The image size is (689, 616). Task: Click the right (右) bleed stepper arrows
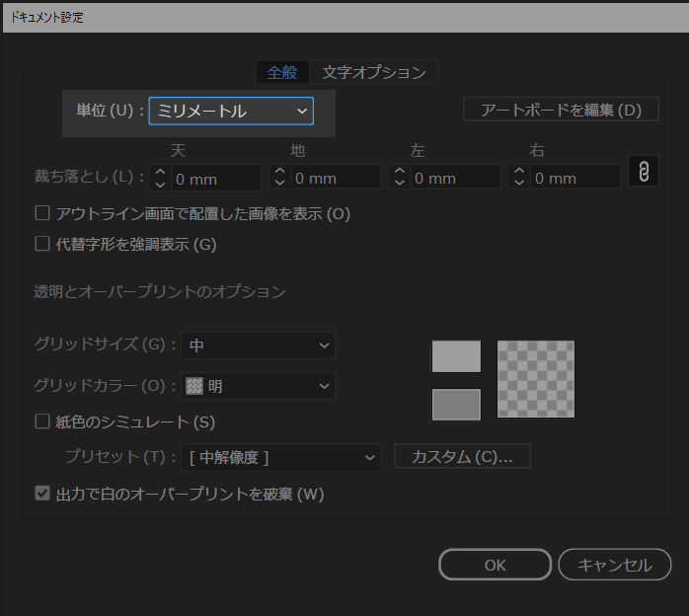pyautogui.click(x=519, y=178)
